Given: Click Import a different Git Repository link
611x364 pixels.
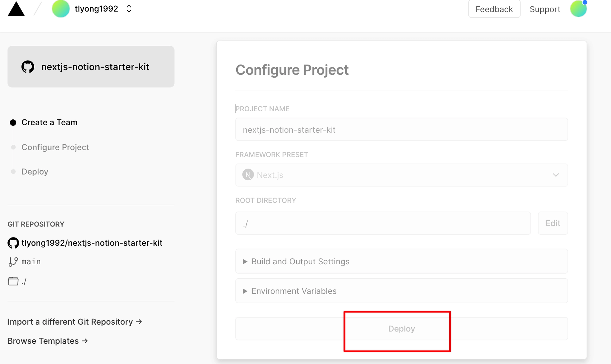Looking at the screenshot, I should (x=75, y=322).
